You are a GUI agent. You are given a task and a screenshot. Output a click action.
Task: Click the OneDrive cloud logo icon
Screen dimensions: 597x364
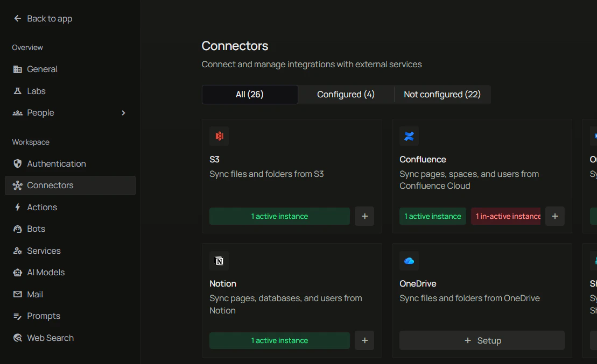click(x=409, y=261)
